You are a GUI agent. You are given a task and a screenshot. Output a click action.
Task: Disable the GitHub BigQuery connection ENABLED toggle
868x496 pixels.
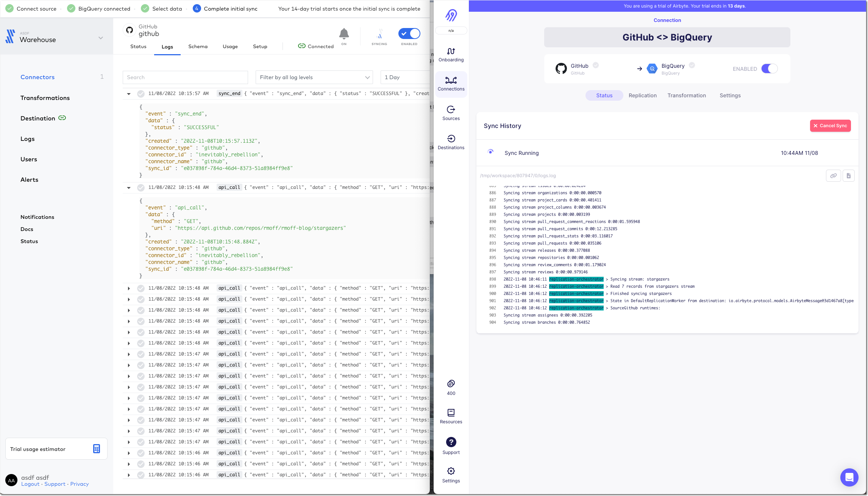(x=769, y=69)
